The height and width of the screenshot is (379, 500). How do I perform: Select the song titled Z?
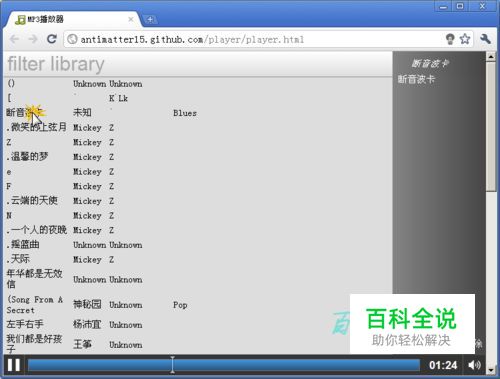point(9,142)
